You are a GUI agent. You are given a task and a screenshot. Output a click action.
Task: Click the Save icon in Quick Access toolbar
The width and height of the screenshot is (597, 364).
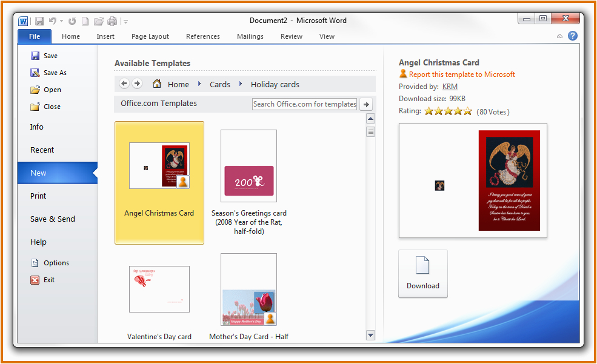pyautogui.click(x=39, y=21)
